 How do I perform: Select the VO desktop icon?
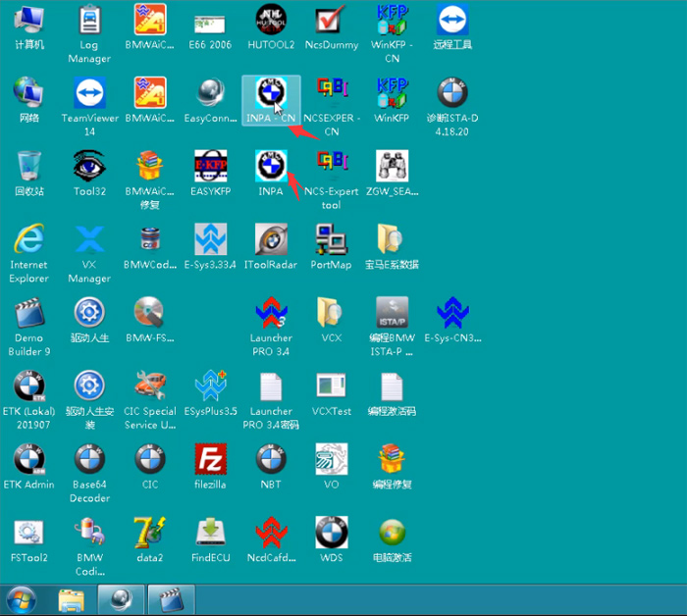pyautogui.click(x=332, y=466)
